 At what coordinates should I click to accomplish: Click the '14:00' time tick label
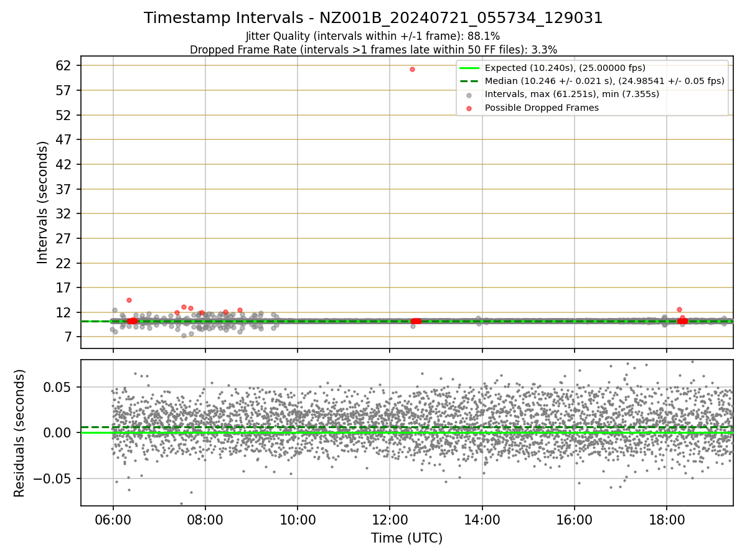[x=482, y=519]
